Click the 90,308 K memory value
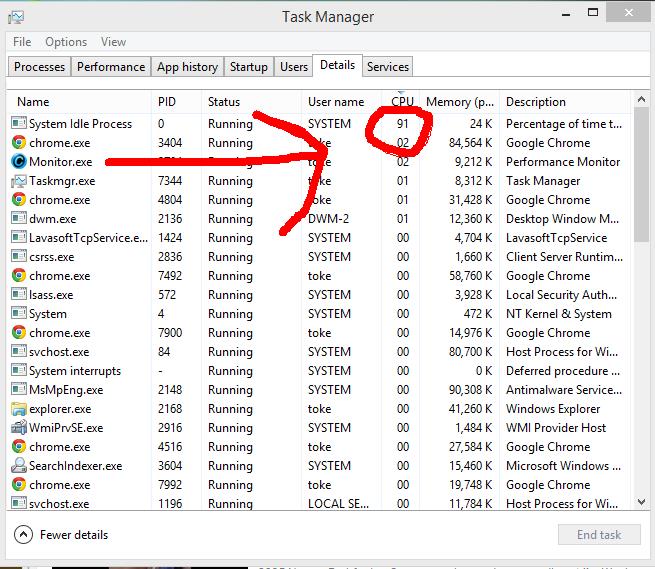Image resolution: width=655 pixels, height=569 pixels. (x=470, y=390)
